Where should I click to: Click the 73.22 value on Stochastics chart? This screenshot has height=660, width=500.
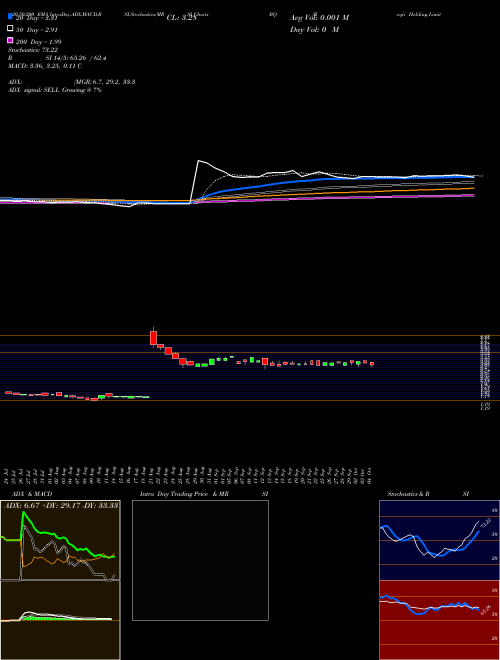(x=484, y=524)
